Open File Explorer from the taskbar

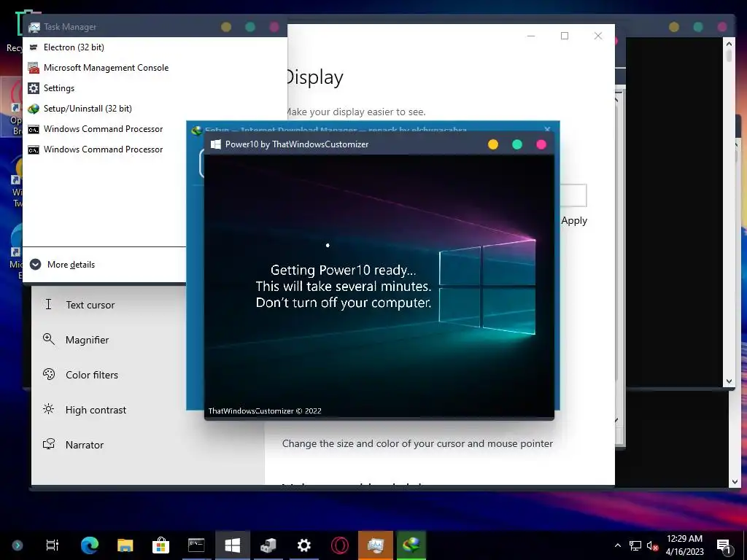point(125,545)
